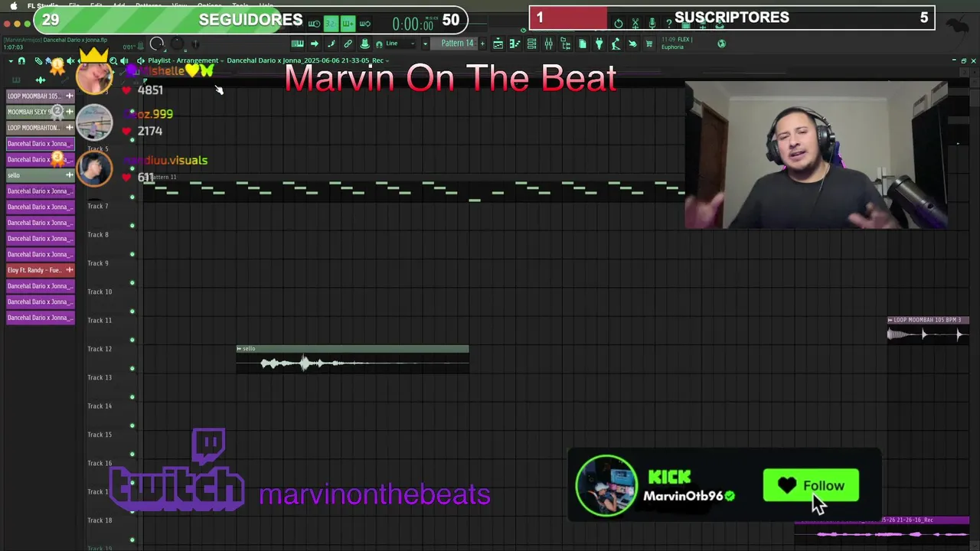Click plus icon on Eloy Ft. Randy item
The image size is (980, 551).
(x=70, y=270)
